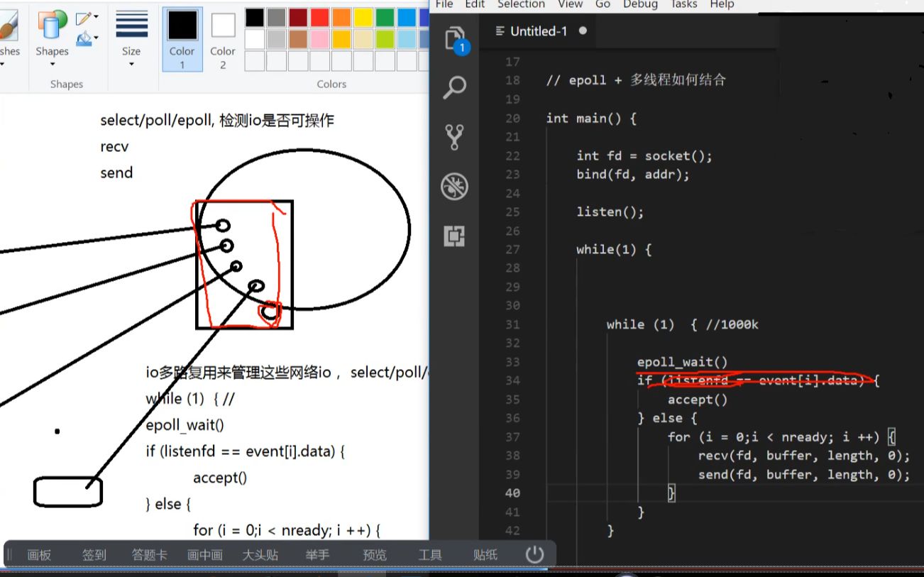924x577 pixels.
Task: Click the 预览 preview button
Action: [374, 554]
